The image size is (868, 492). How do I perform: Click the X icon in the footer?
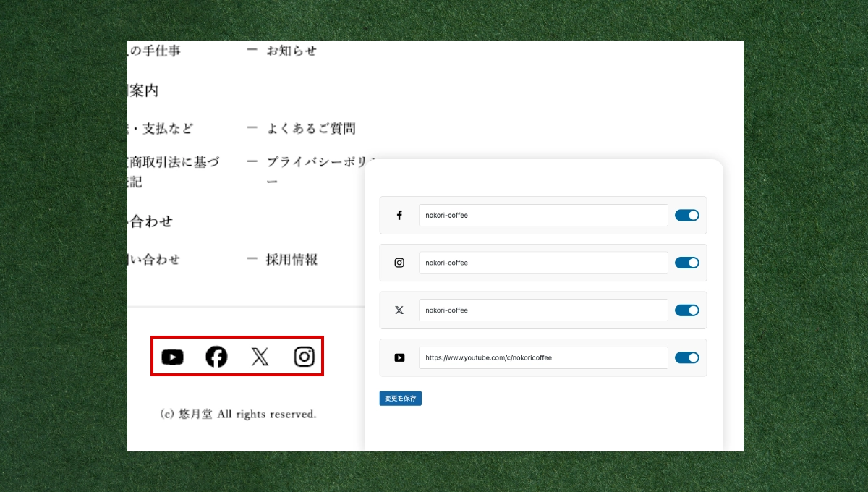click(x=260, y=357)
